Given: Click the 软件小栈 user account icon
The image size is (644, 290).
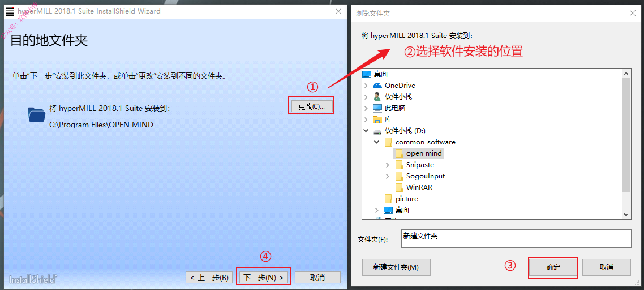Looking at the screenshot, I should click(x=377, y=97).
